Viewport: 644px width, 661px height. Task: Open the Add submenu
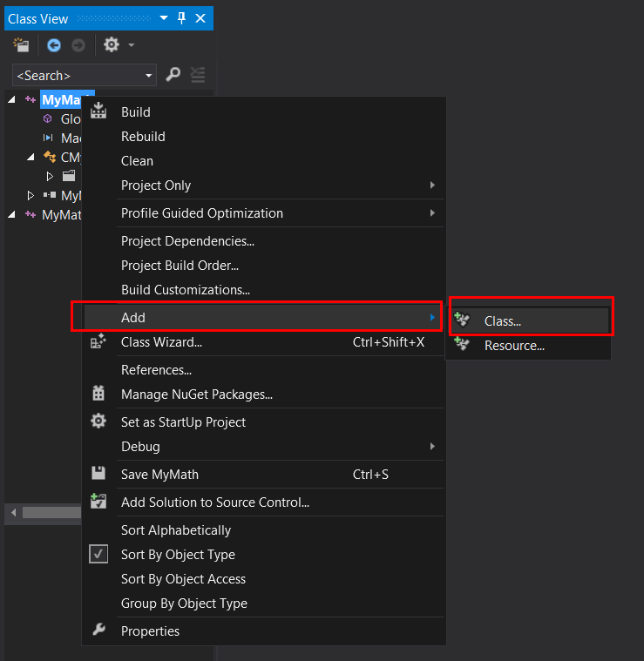pos(263,317)
